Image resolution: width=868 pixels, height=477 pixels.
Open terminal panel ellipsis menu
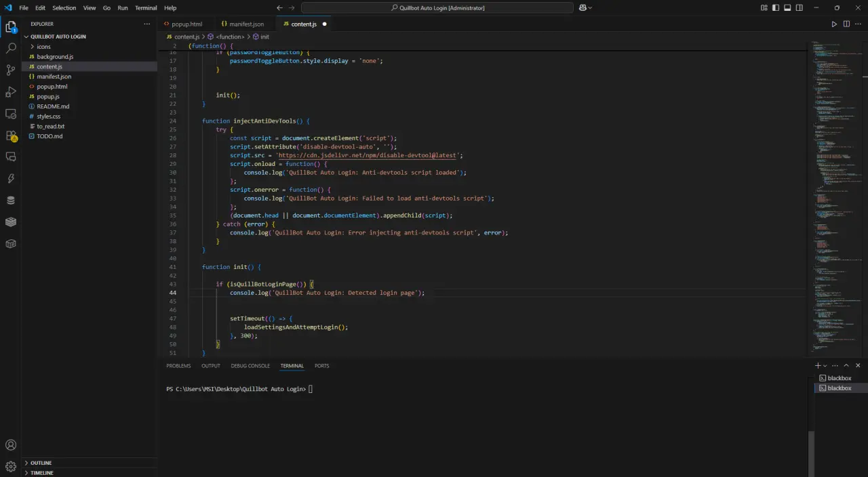point(835,365)
